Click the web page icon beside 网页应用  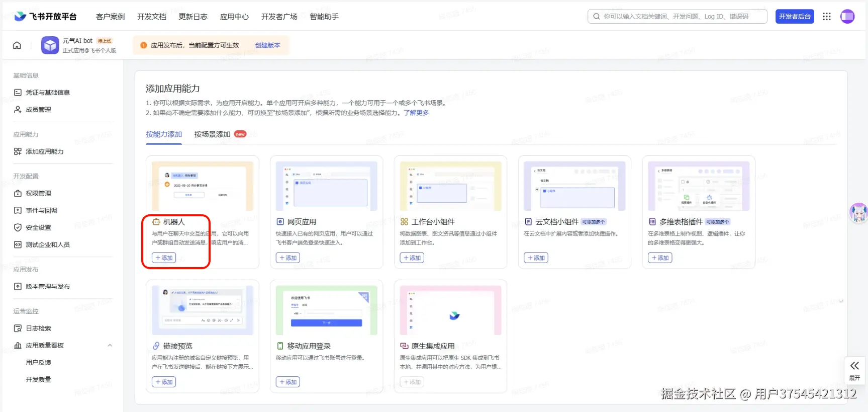coord(280,222)
